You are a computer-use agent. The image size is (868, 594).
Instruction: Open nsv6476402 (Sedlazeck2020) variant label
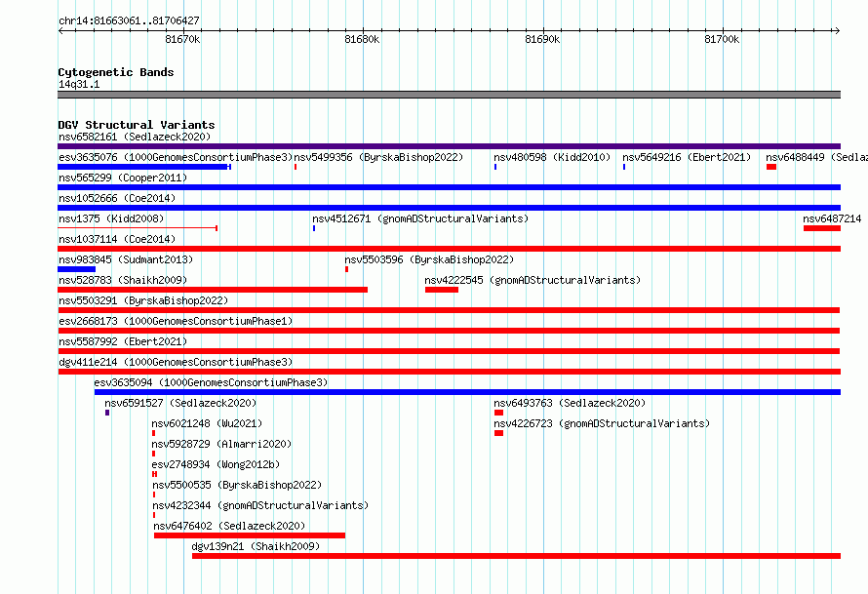tap(229, 526)
